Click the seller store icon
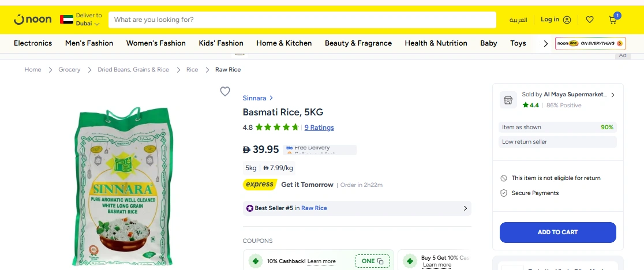644x270 pixels. [x=508, y=100]
